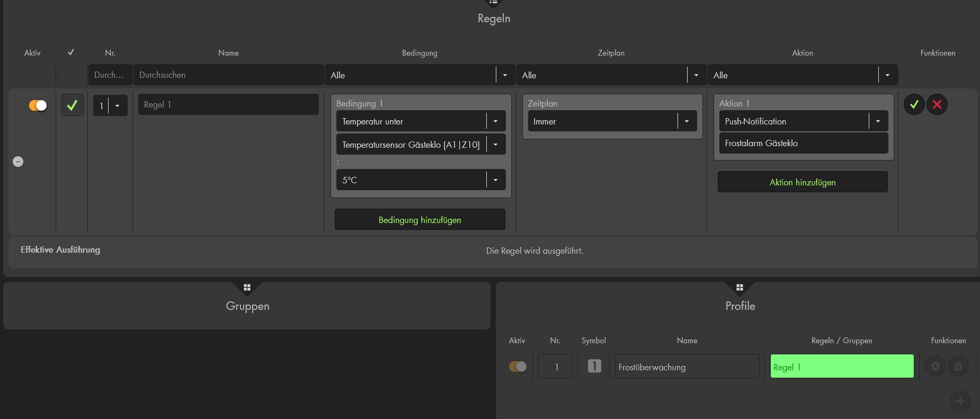Toggle Frostüberwachung profile active switch

[x=518, y=367]
